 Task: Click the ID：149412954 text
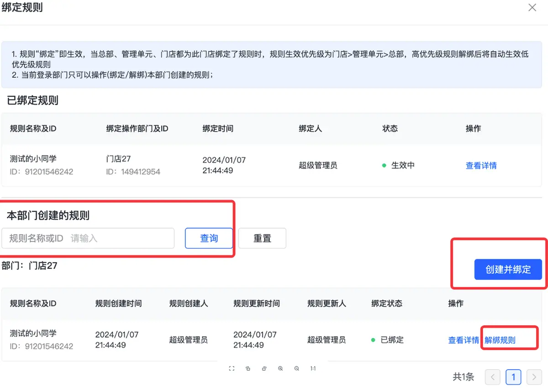click(x=133, y=172)
